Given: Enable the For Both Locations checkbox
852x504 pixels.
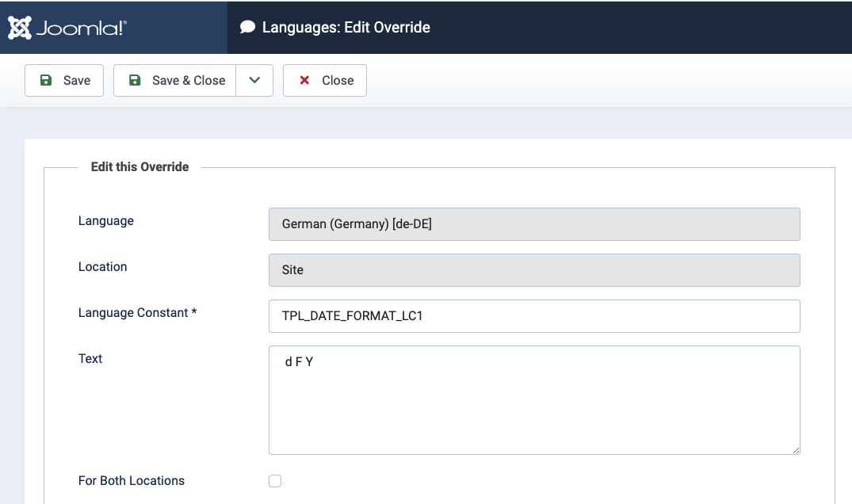Looking at the screenshot, I should coord(275,481).
